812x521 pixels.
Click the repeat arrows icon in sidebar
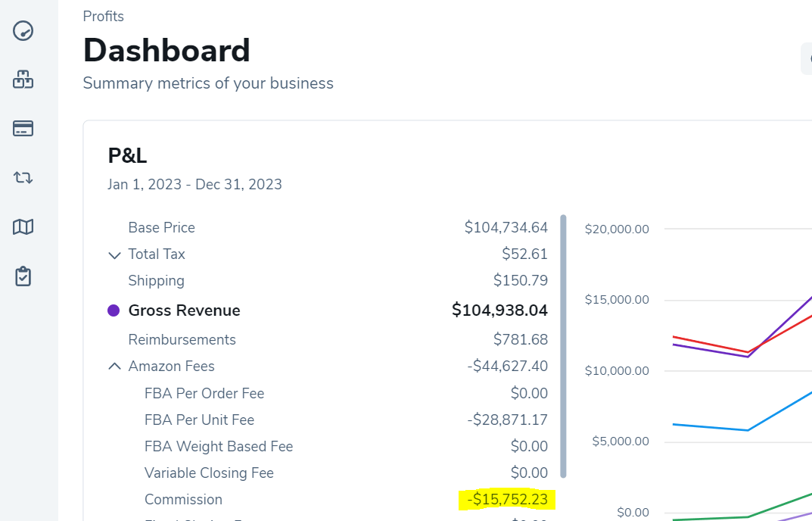click(x=23, y=177)
